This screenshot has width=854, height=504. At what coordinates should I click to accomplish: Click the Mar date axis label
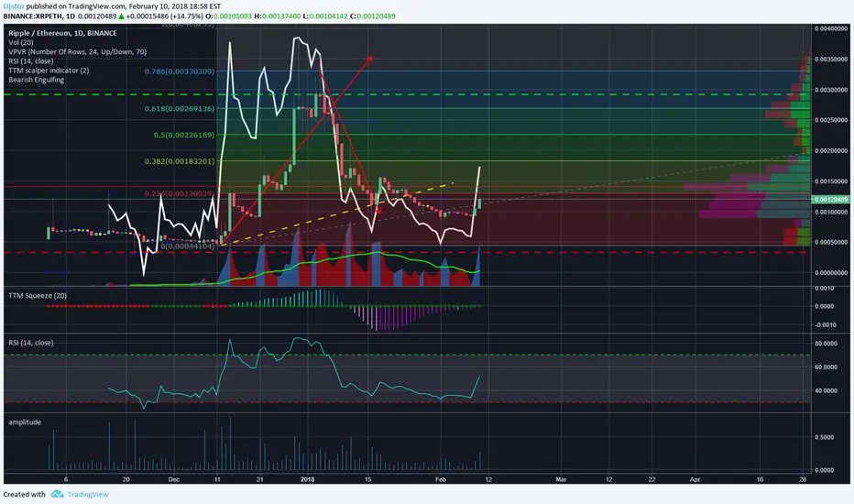[561, 479]
